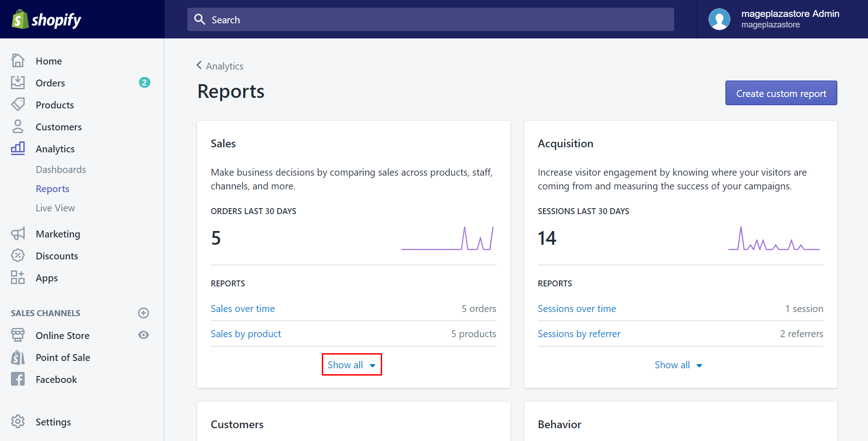
Task: Expand Show all in Sales card
Action: point(351,365)
